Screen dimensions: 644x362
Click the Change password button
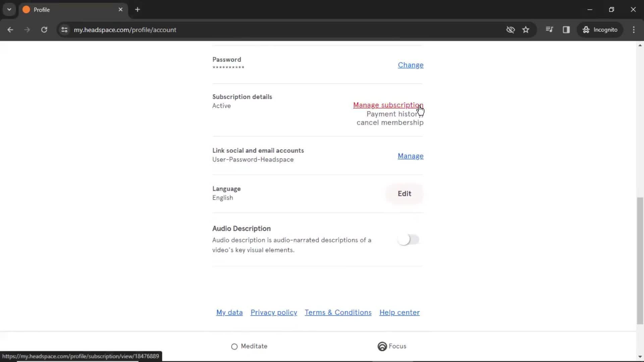(x=410, y=65)
